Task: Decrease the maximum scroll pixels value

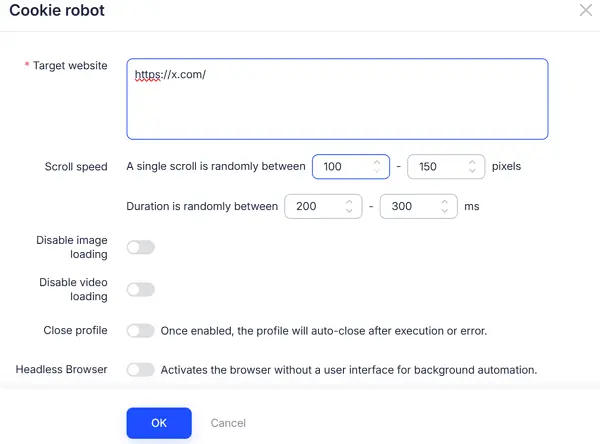Action: click(x=472, y=171)
